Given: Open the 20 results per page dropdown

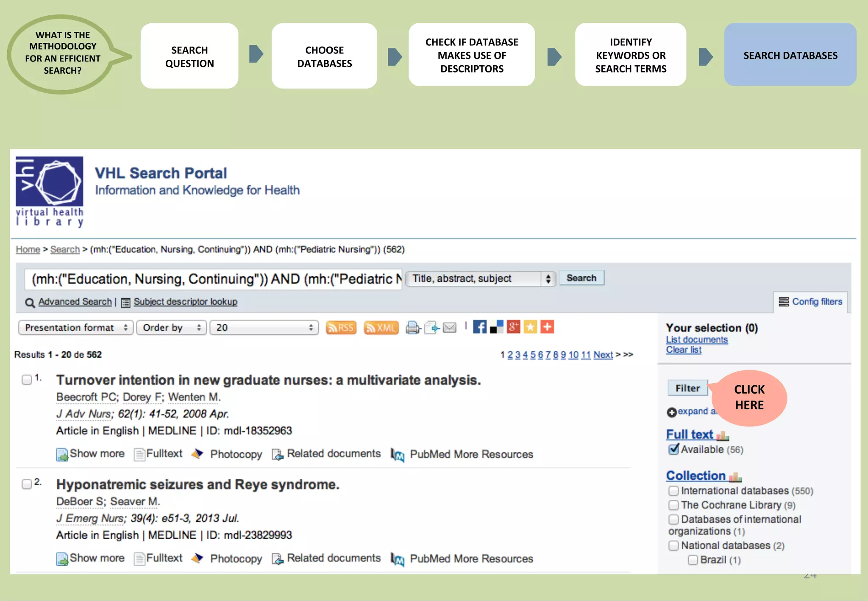Looking at the screenshot, I should (x=264, y=328).
